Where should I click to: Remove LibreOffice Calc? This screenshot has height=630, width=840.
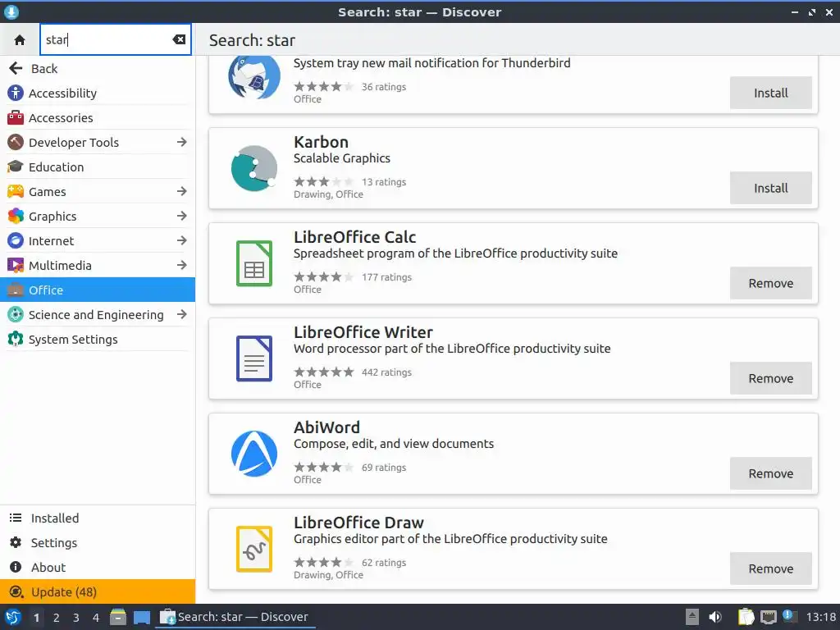coord(771,283)
